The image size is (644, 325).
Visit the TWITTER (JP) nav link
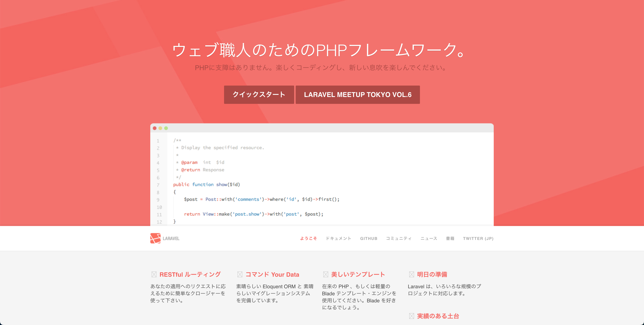coord(478,238)
